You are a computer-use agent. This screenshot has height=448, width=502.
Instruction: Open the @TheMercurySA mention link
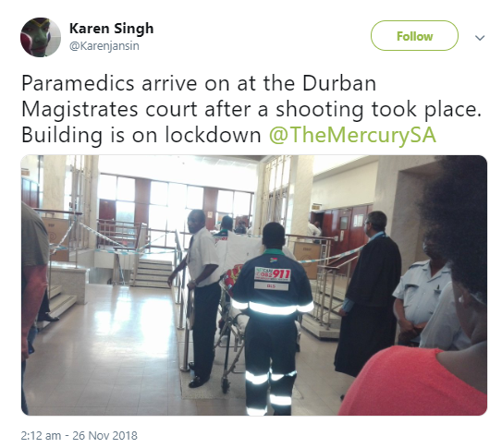click(352, 135)
